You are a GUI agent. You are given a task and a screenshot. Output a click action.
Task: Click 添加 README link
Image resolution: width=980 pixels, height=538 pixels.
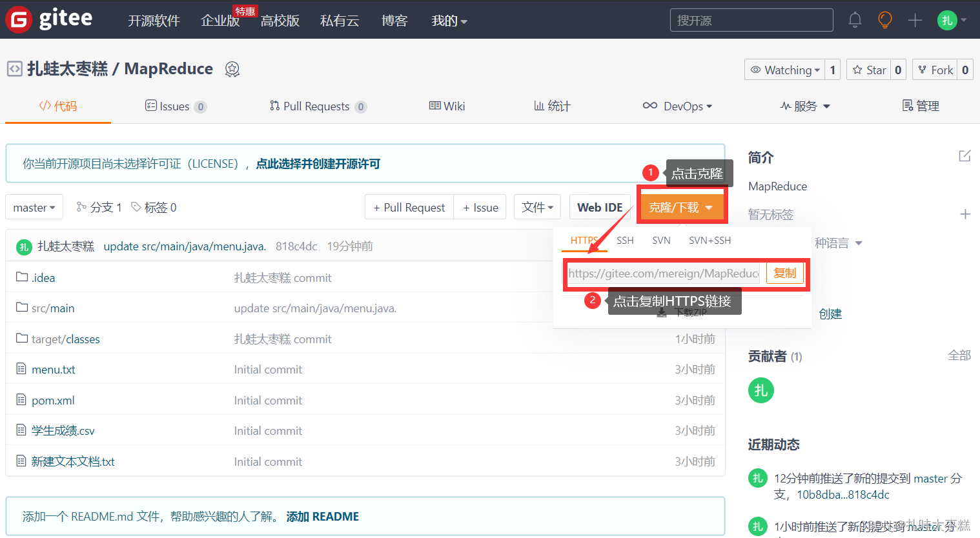pyautogui.click(x=322, y=516)
